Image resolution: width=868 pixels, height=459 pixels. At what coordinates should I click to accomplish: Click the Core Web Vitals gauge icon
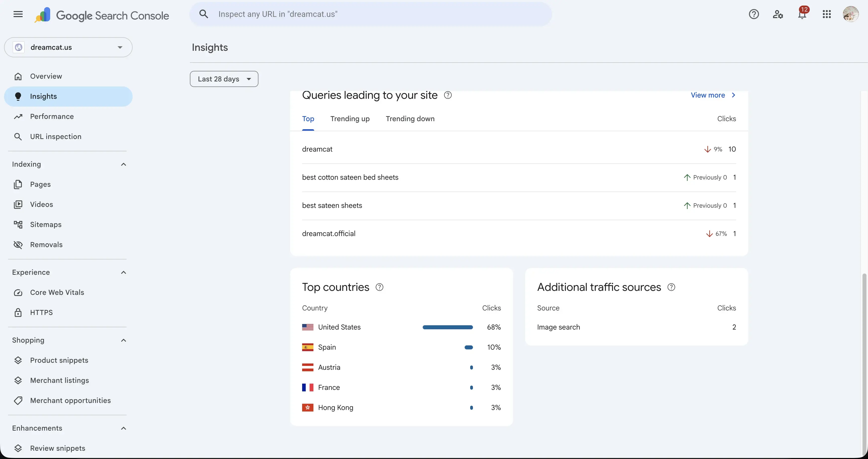pyautogui.click(x=18, y=292)
